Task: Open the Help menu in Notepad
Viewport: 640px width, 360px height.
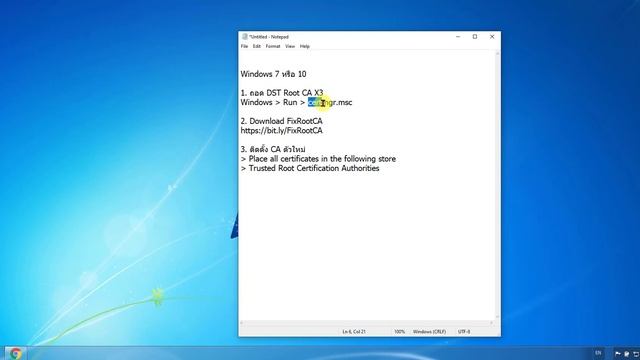Action: [x=304, y=47]
